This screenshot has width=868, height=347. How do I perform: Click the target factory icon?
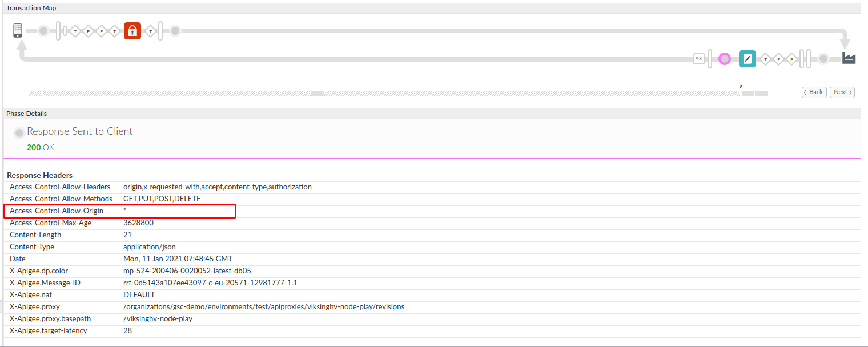pos(849,58)
